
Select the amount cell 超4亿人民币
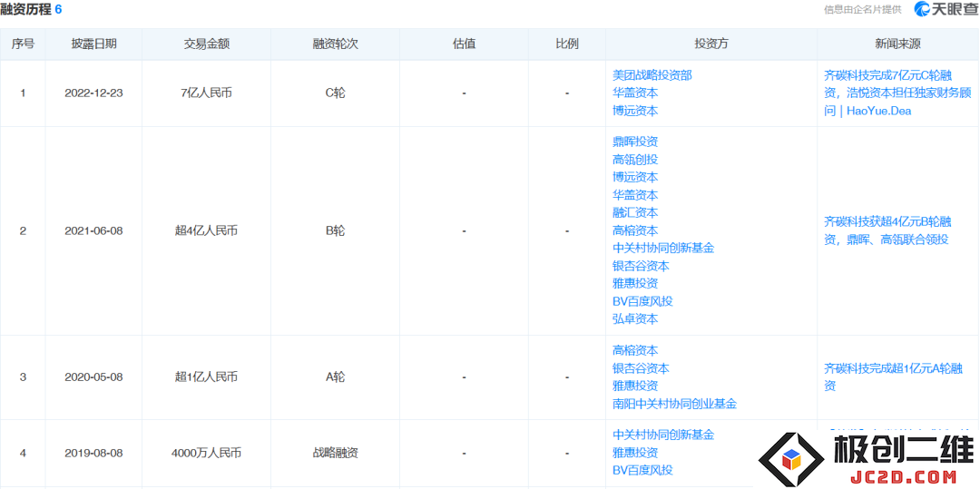(206, 231)
